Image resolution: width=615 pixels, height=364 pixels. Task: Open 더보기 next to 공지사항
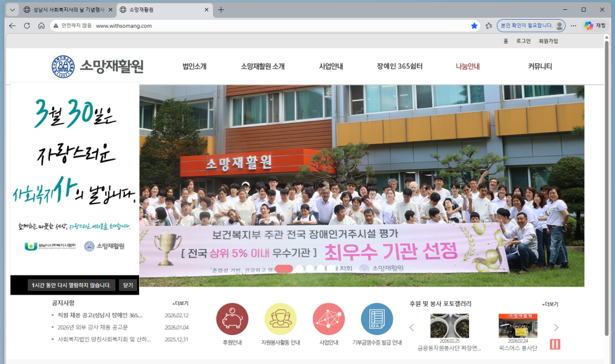point(180,303)
